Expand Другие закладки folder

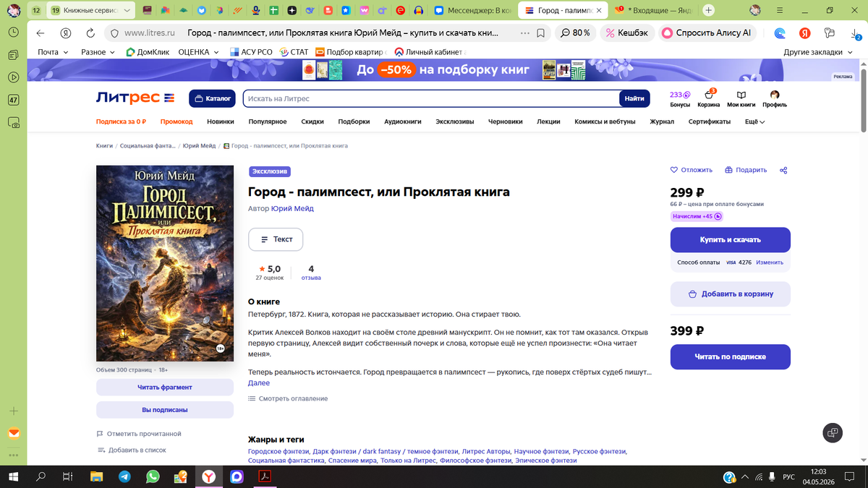(818, 52)
